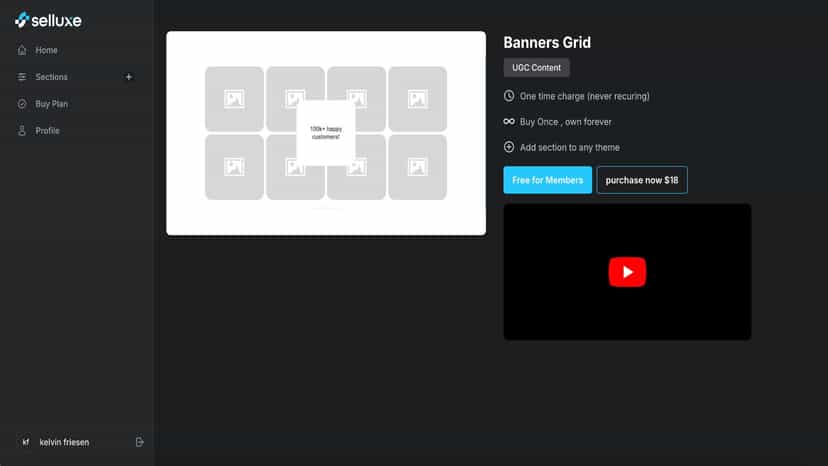This screenshot has width=828, height=466.
Task: Click the Sections sliders icon
Action: pos(22,77)
